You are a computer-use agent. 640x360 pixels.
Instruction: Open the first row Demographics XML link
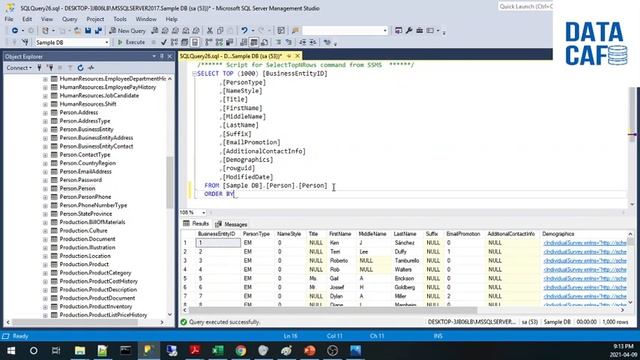coord(585,243)
